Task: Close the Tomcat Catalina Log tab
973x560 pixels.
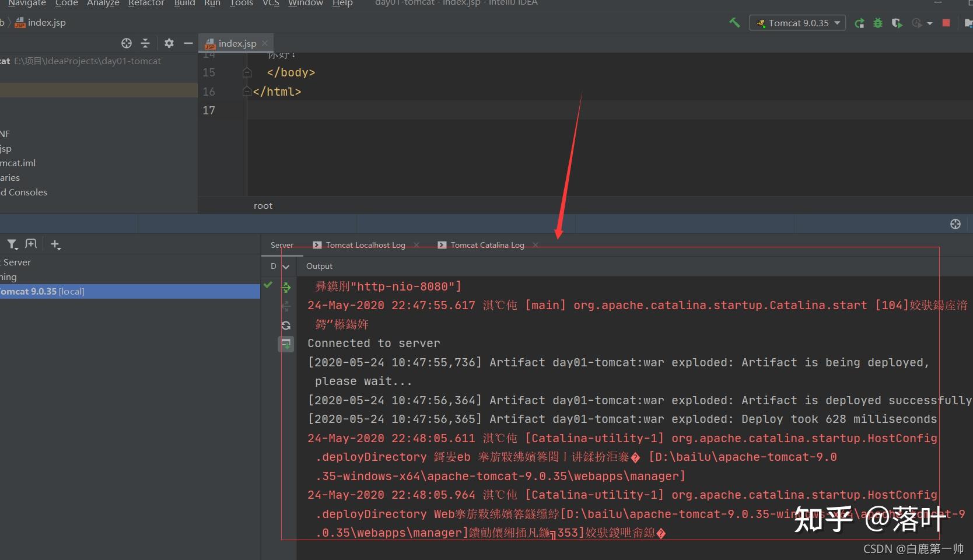Action: pyautogui.click(x=535, y=245)
